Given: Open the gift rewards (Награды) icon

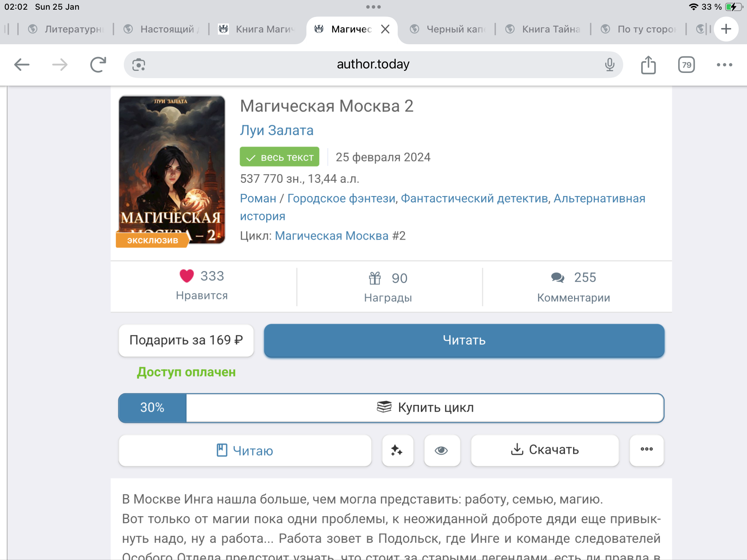Looking at the screenshot, I should [x=375, y=278].
